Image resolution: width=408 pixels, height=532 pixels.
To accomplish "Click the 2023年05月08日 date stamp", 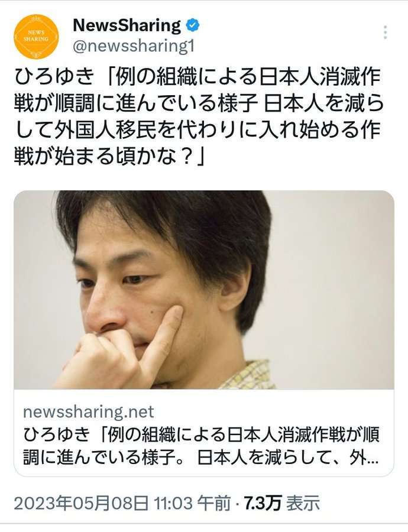I will [x=81, y=504].
